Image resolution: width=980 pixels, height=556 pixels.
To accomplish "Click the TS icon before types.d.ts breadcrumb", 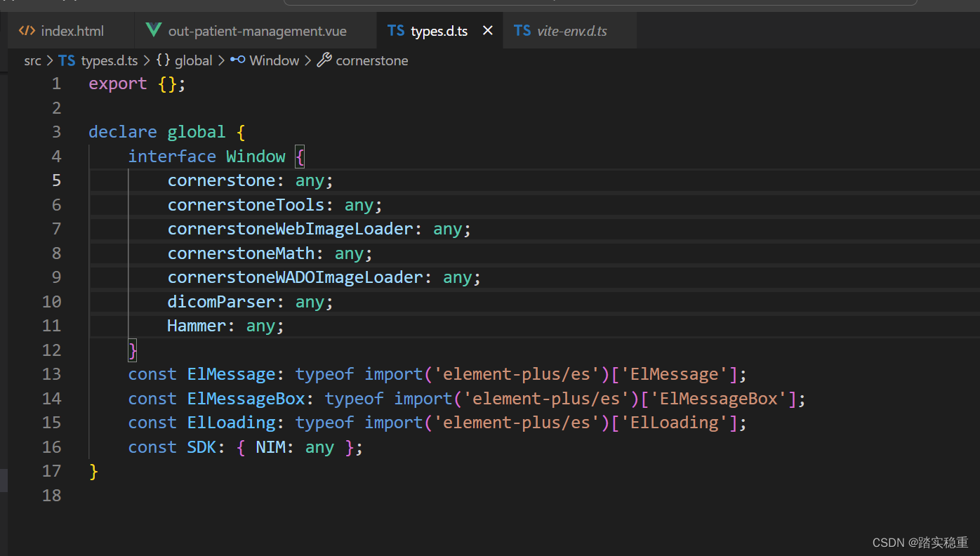I will coord(66,60).
